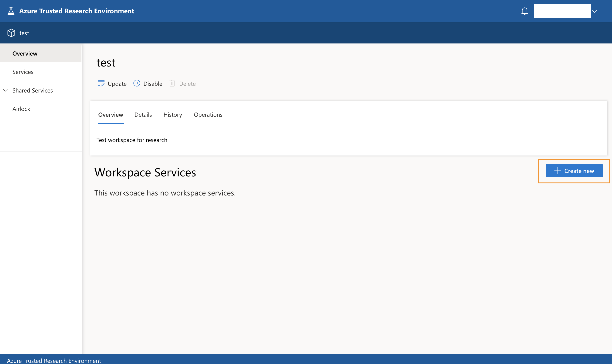Click the workspace cube icon
This screenshot has width=612, height=364.
point(11,33)
